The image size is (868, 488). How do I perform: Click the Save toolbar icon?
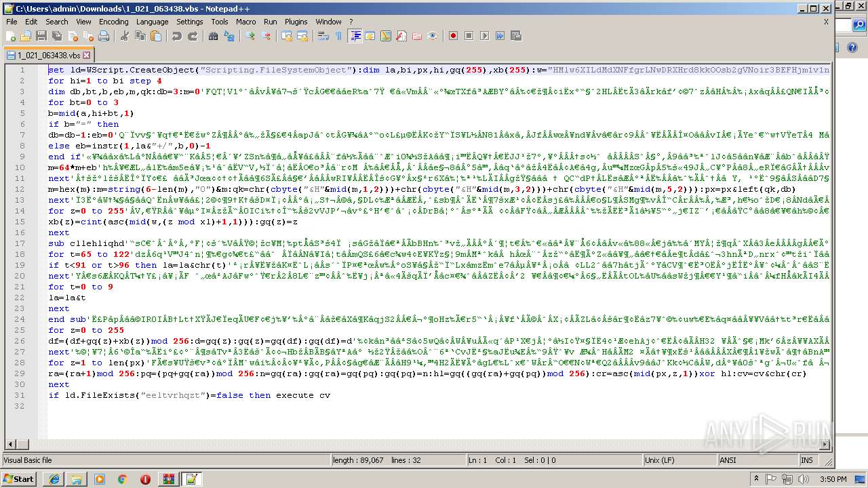pos(41,36)
